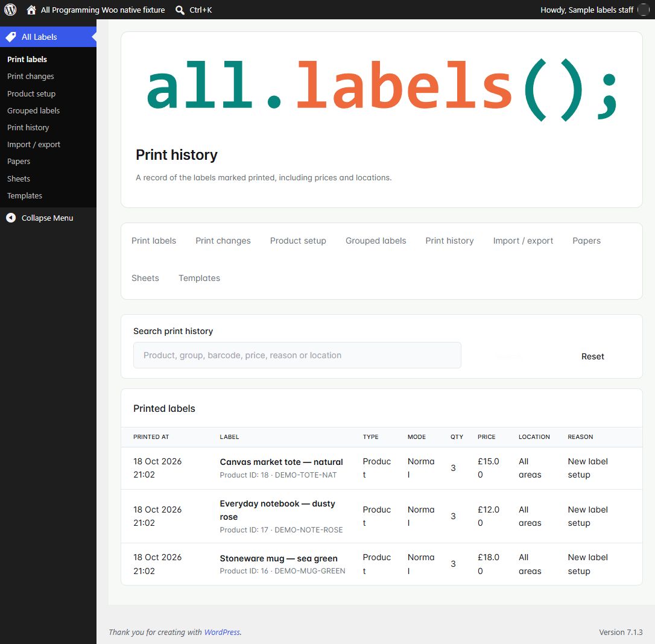Click the All Labels tag icon
The image size is (655, 644).
11,37
